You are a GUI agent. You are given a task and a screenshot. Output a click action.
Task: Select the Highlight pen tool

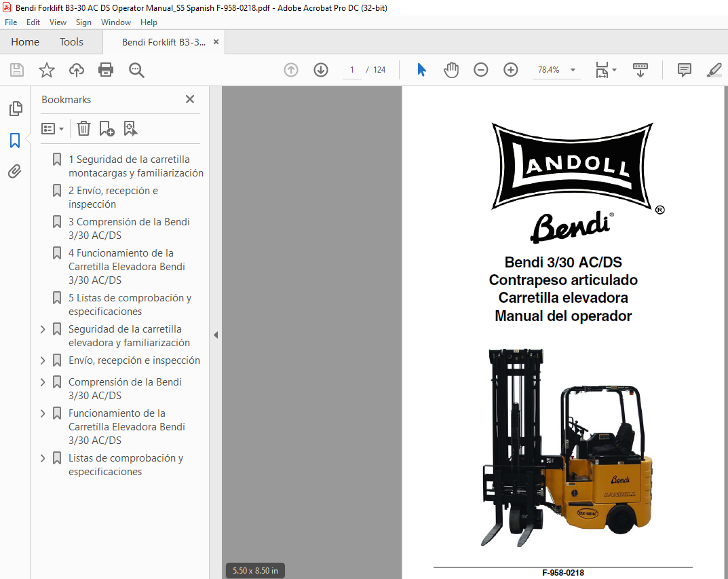coord(714,70)
